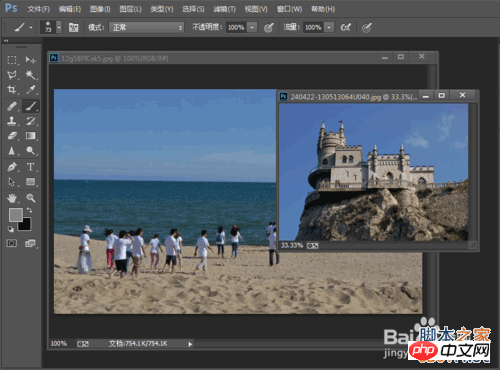Image resolution: width=500 pixels, height=370 pixels.
Task: Open the Image menu
Action: [x=100, y=9]
